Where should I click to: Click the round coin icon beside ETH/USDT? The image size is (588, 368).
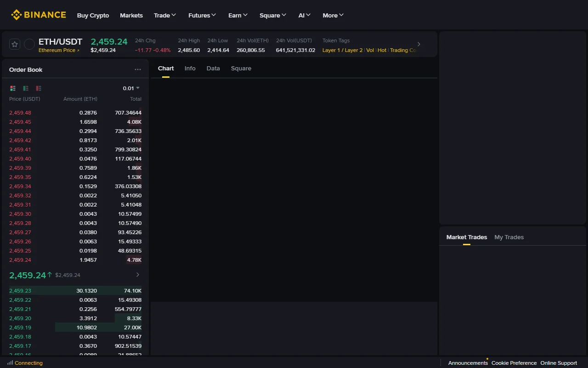point(29,44)
